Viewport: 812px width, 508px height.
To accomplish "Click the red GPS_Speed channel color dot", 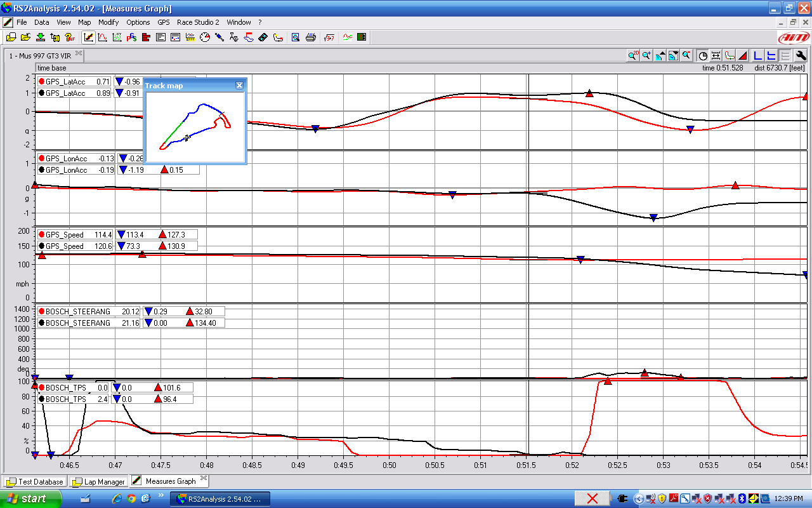I will click(42, 235).
